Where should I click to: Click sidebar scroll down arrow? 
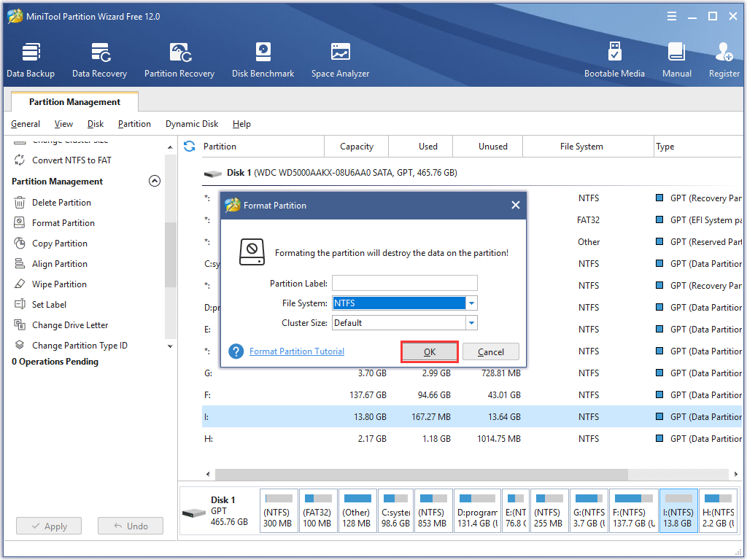(170, 346)
